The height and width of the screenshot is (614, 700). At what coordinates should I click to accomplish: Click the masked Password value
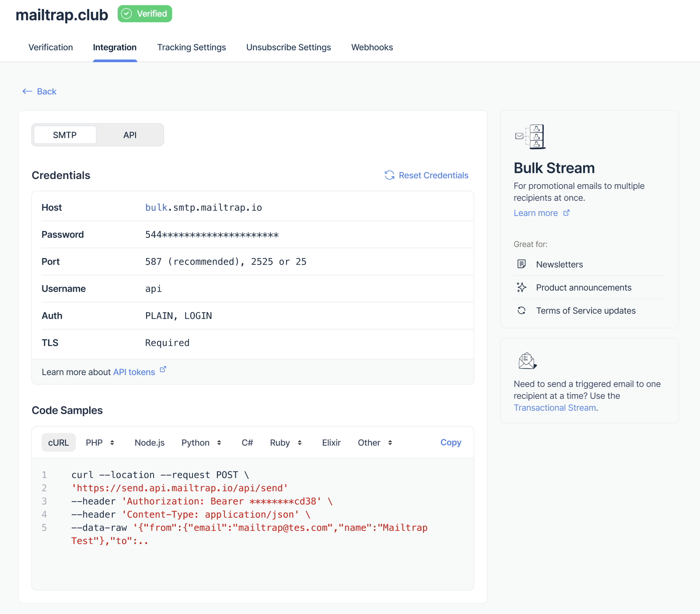[212, 234]
